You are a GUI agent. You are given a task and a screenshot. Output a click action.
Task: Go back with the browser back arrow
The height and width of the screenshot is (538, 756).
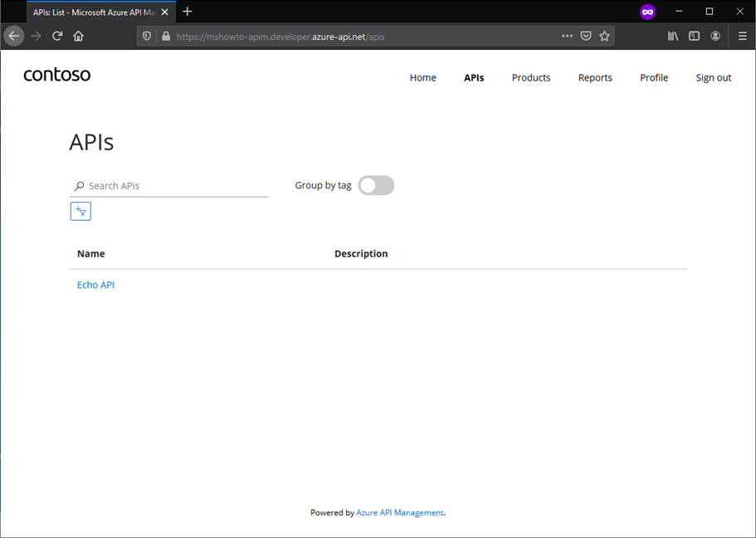14,37
